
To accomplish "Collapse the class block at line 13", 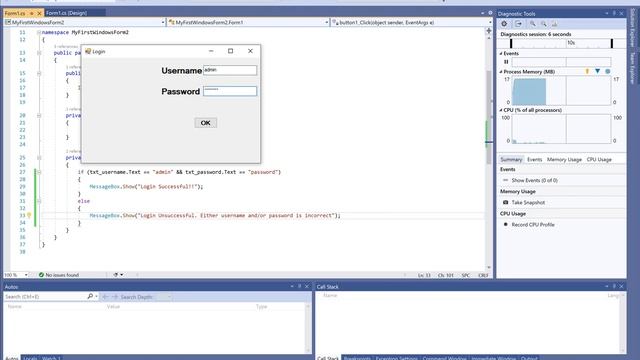I will point(39,53).
